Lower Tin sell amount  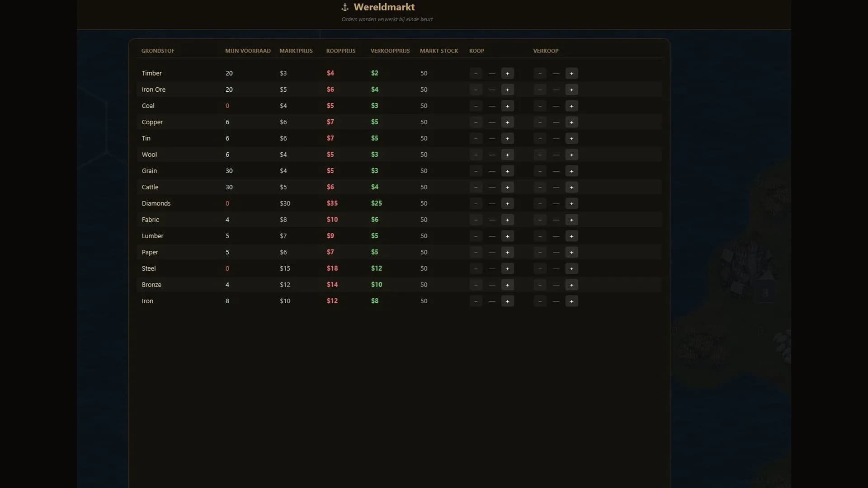coord(540,138)
